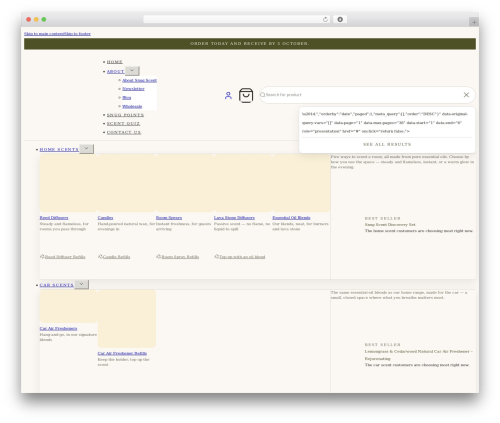The width and height of the screenshot is (500, 423).
Task: Toggle the Car Scents chevron button
Action: coord(81,284)
